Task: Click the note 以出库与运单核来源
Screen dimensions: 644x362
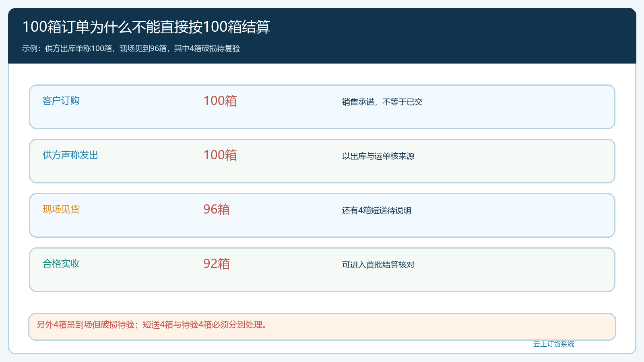Action: coord(378,156)
